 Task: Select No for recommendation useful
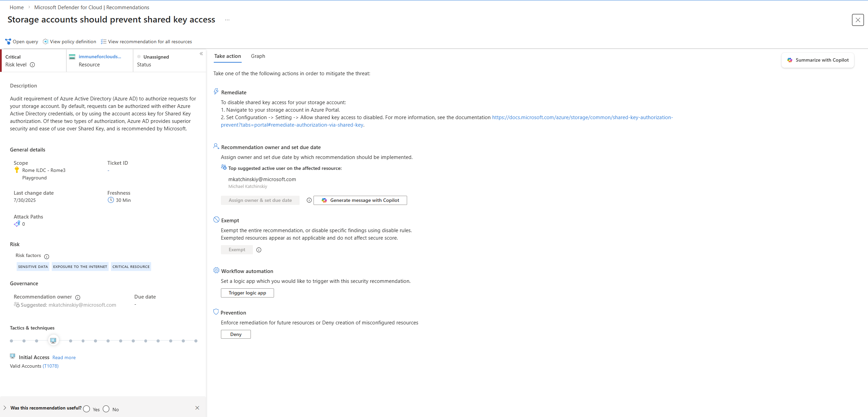[106, 409]
